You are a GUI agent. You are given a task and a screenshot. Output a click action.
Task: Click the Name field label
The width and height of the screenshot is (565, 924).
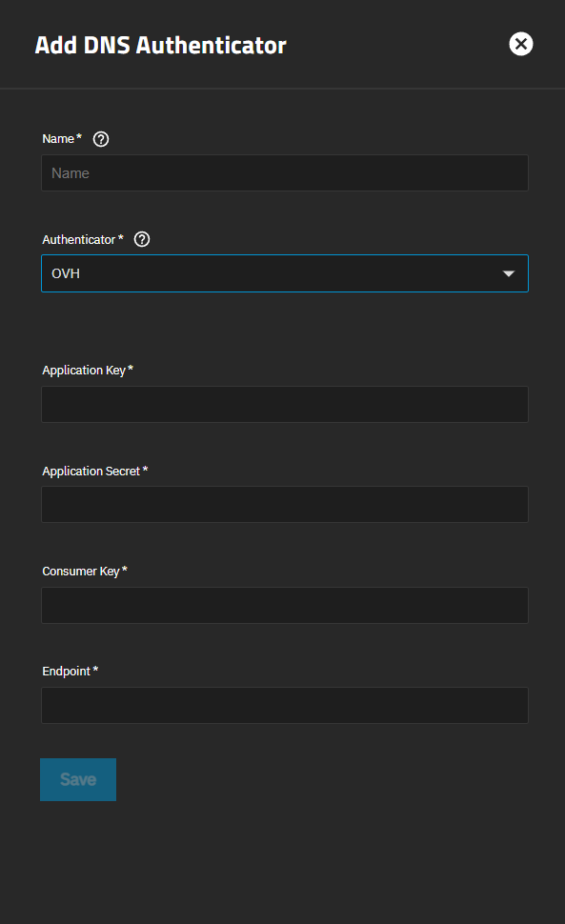point(58,139)
